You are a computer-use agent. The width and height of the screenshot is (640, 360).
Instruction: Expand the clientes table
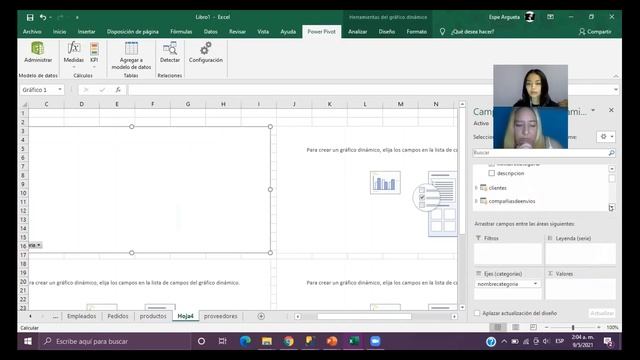coord(476,188)
